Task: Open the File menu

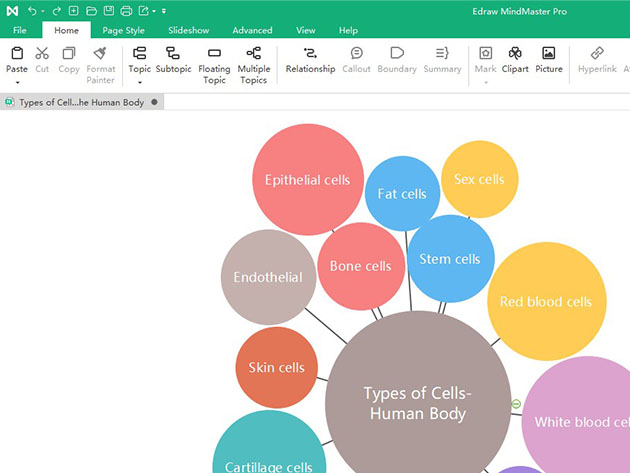Action: 20,31
